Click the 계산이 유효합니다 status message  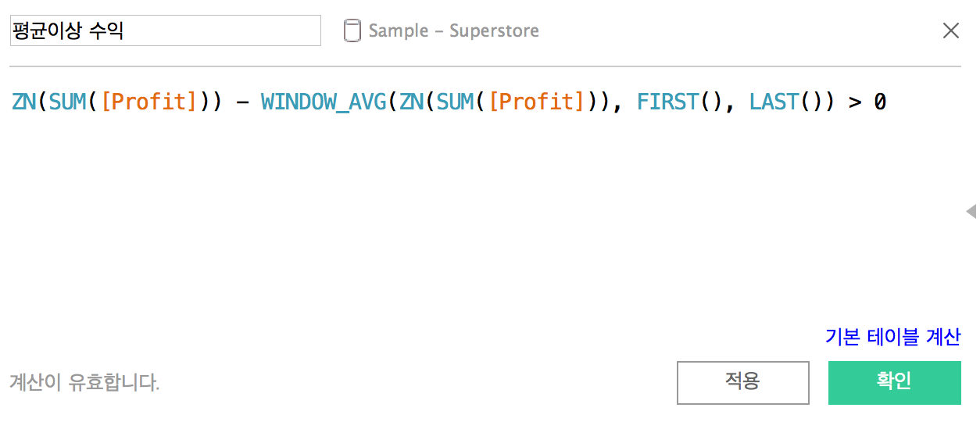pyautogui.click(x=84, y=383)
